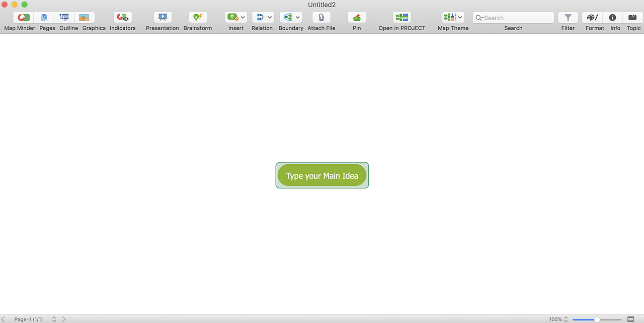Toggle the Format panel
The height and width of the screenshot is (323, 644).
pos(593,18)
